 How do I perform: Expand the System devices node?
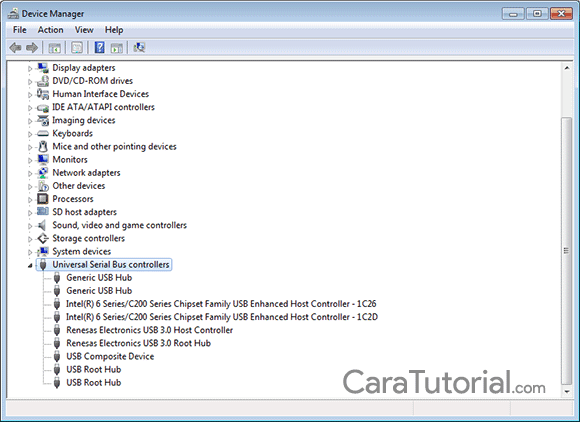tap(30, 252)
